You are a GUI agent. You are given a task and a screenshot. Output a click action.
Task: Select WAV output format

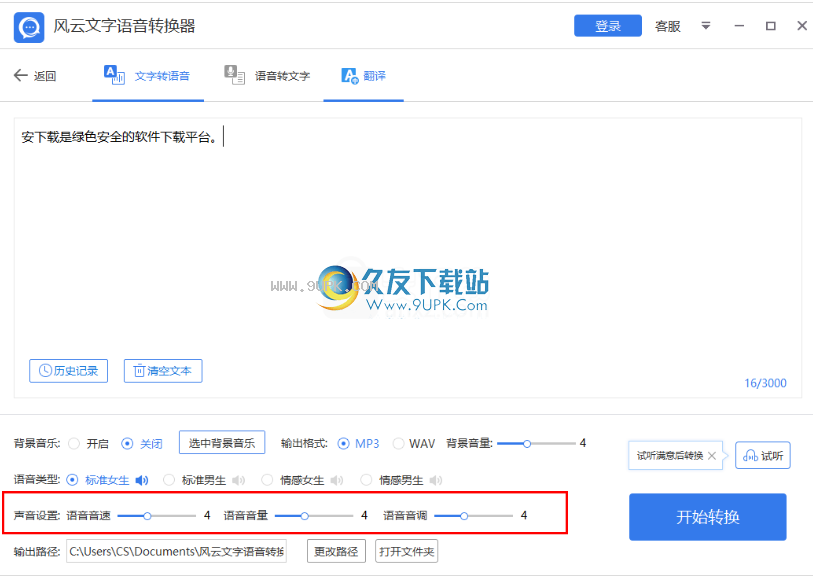pos(398,444)
